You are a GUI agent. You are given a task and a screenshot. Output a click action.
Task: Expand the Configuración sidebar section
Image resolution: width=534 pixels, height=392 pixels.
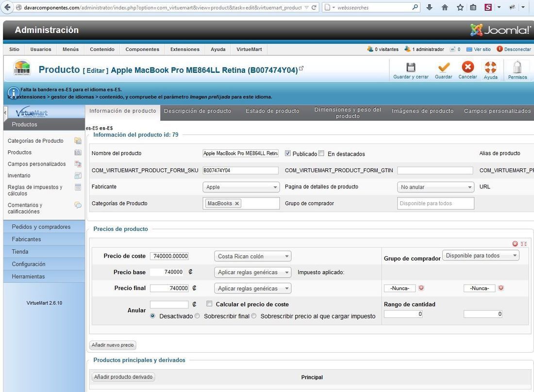pyautogui.click(x=44, y=264)
